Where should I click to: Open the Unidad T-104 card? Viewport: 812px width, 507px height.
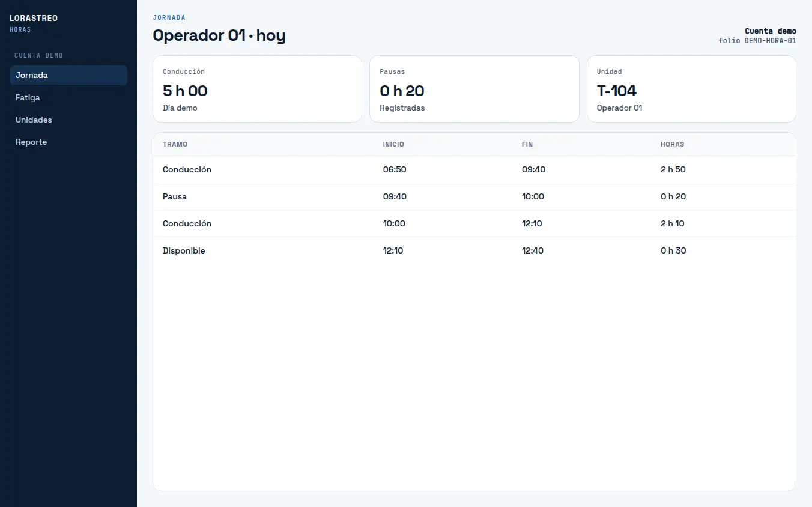coord(691,89)
